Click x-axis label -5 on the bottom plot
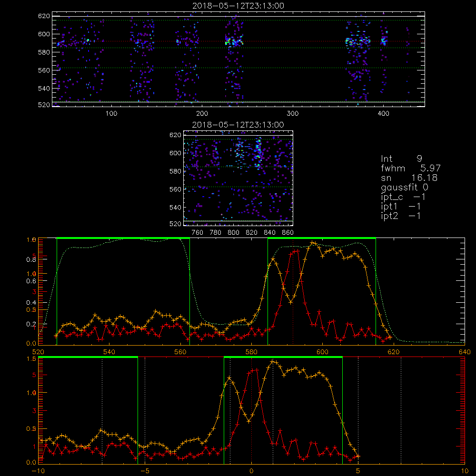This screenshot has width=476, height=476. coord(145,471)
